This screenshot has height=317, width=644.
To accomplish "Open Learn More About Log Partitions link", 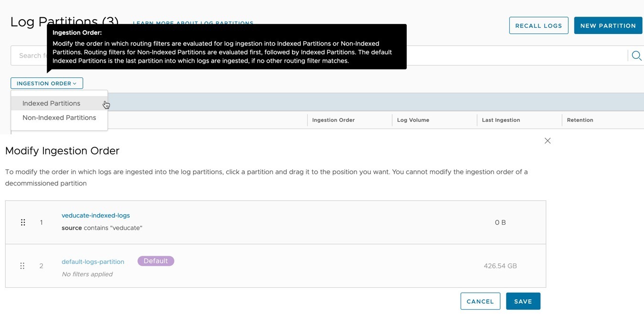I will tap(193, 22).
